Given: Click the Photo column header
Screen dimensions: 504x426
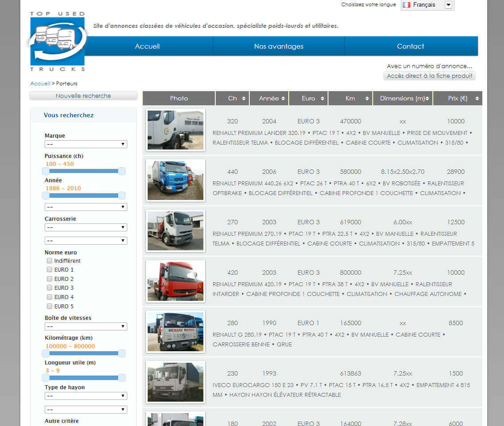Looking at the screenshot, I should (179, 98).
